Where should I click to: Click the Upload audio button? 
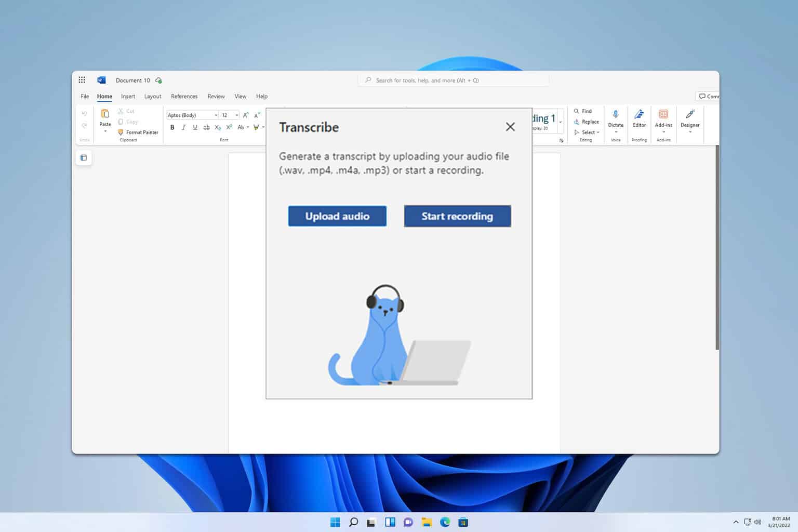tap(337, 216)
